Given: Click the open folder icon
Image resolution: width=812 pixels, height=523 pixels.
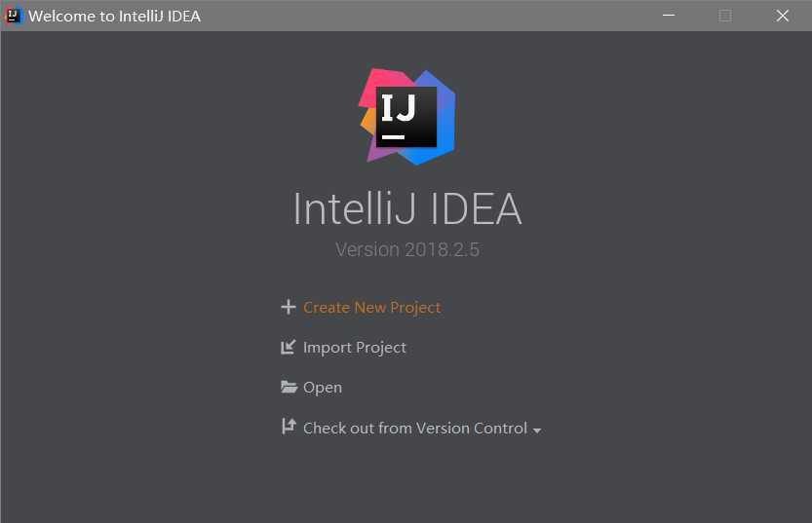Looking at the screenshot, I should (289, 387).
